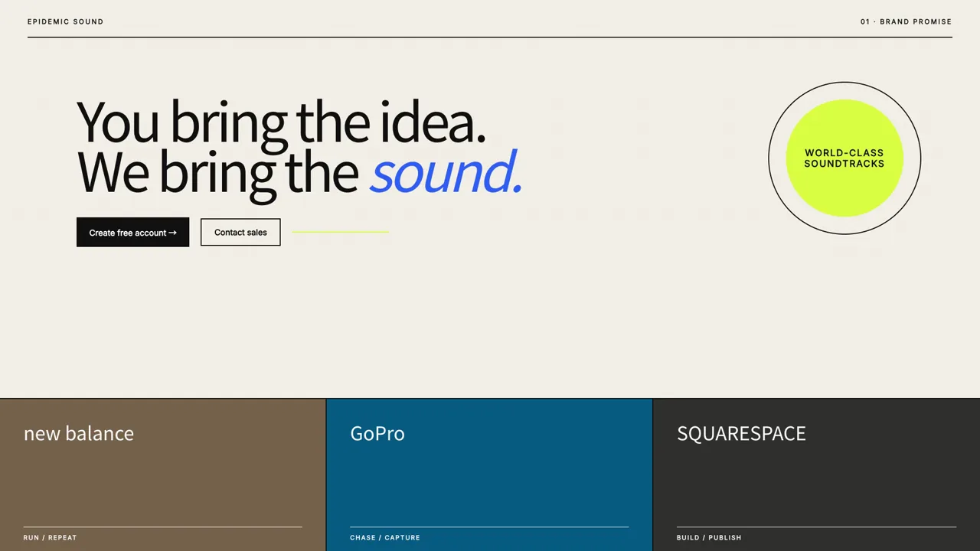Click the CHASE / CAPTURE caption
This screenshot has width=980, height=551.
[385, 537]
